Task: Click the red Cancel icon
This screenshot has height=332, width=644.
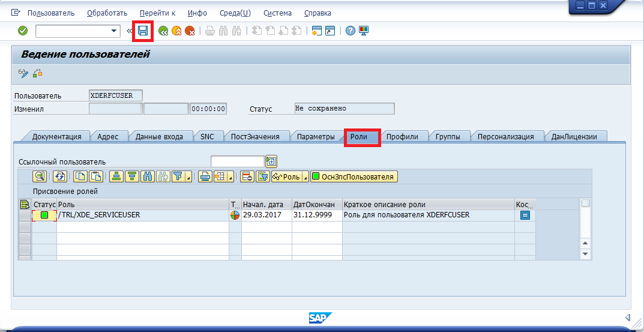Action: [x=190, y=31]
